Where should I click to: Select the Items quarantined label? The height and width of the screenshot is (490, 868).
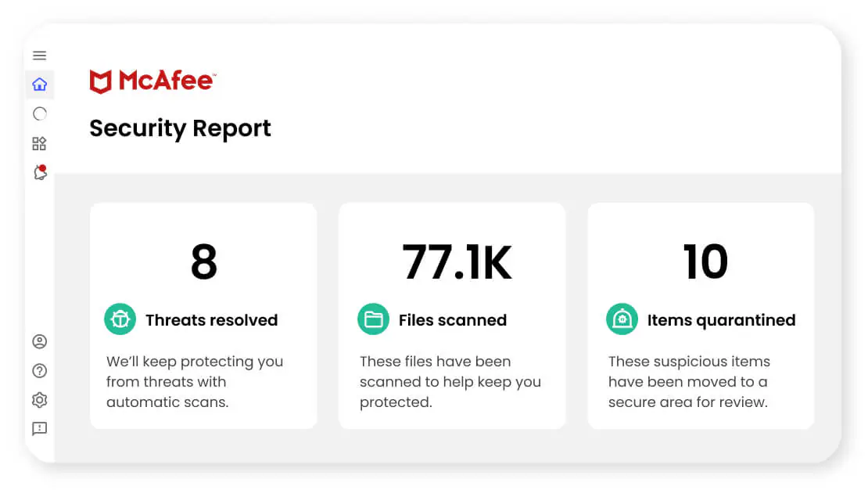point(721,320)
